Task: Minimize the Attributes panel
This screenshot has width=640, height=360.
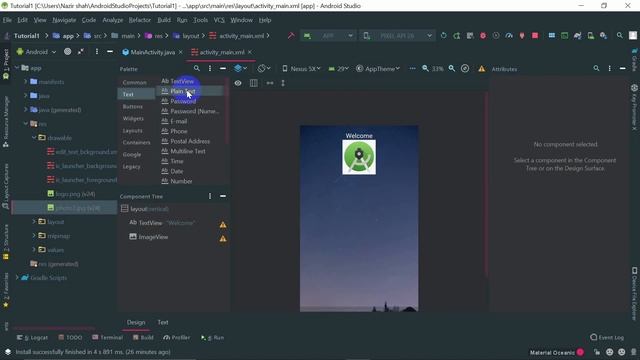Action: pos(622,69)
